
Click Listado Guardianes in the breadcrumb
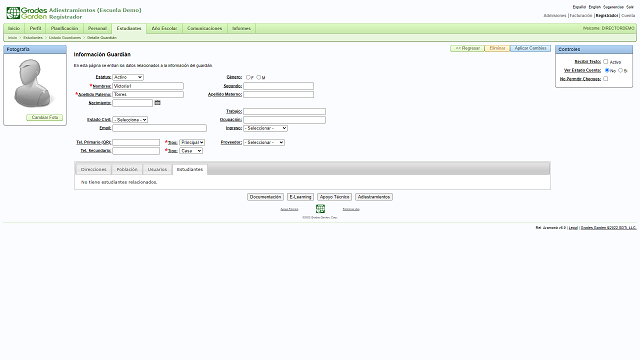[65, 38]
